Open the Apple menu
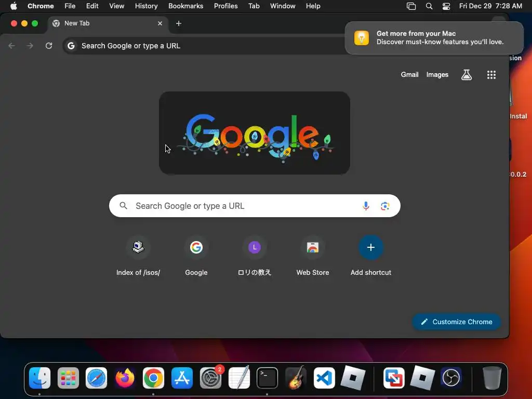Image resolution: width=532 pixels, height=399 pixels. click(14, 6)
